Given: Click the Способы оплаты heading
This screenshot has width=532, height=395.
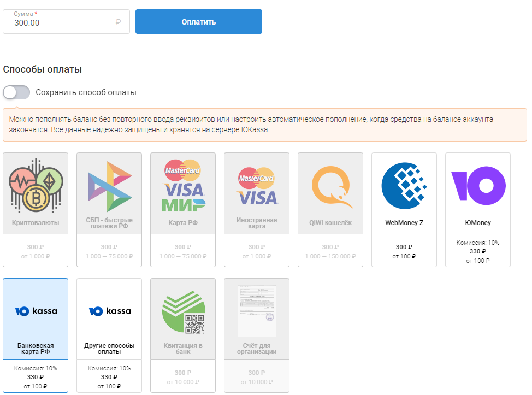Looking at the screenshot, I should pos(43,69).
